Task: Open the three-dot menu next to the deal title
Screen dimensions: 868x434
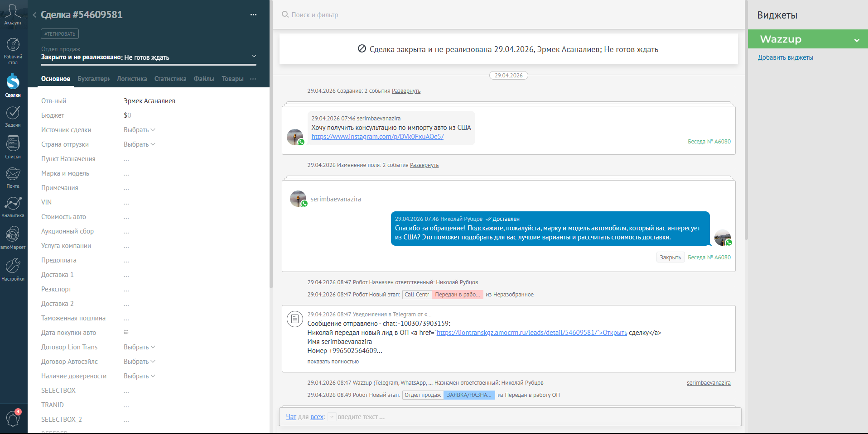Action: click(x=253, y=15)
